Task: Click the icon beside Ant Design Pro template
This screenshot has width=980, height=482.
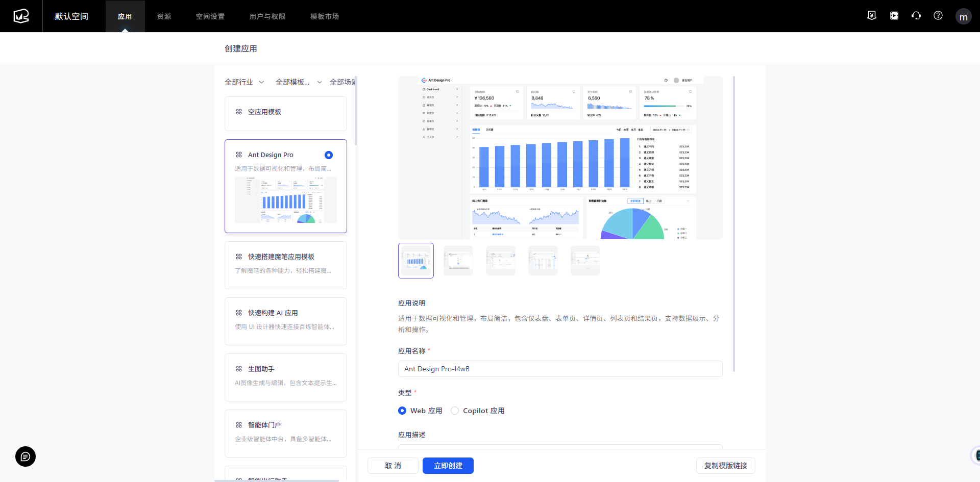Action: 239,155
